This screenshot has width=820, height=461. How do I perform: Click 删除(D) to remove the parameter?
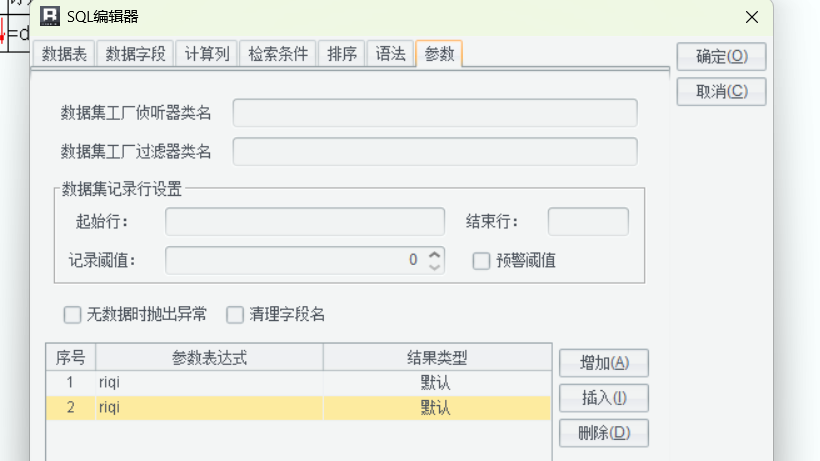point(604,433)
